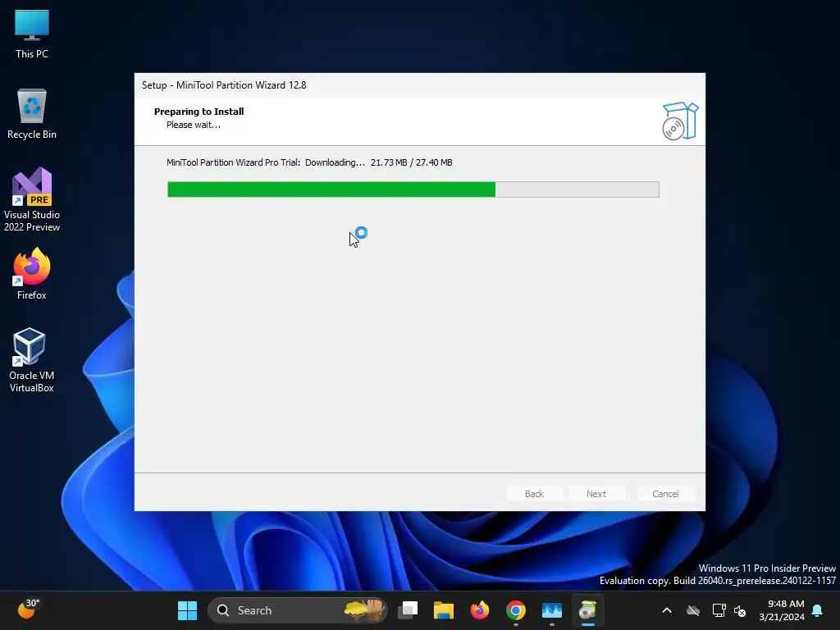Open the Recycle Bin icon
The image size is (840, 630).
click(32, 113)
